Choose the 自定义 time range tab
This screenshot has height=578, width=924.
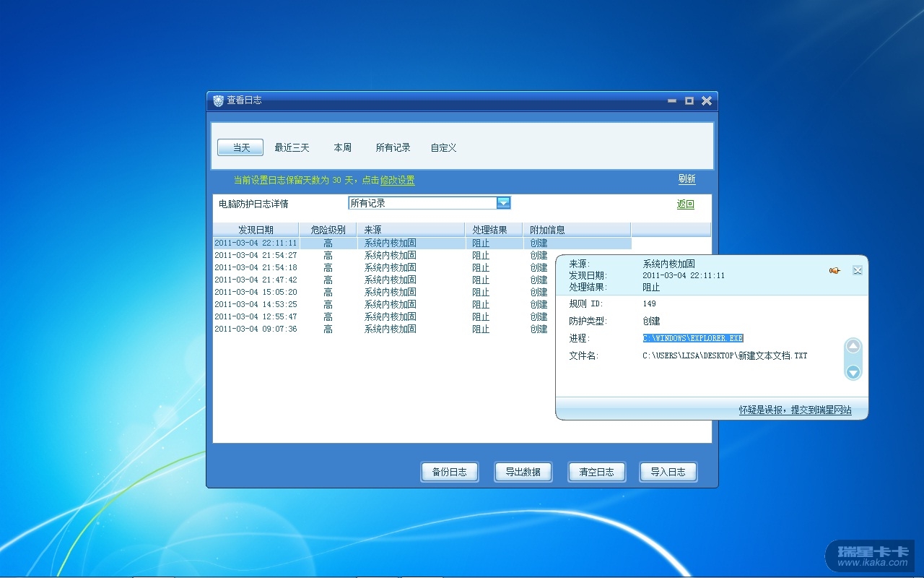click(x=443, y=147)
